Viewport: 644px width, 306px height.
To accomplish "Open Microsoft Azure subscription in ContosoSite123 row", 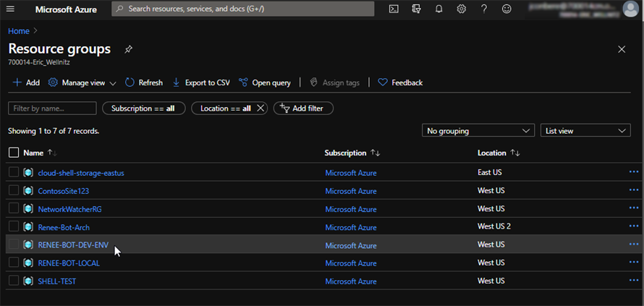I will tap(351, 191).
